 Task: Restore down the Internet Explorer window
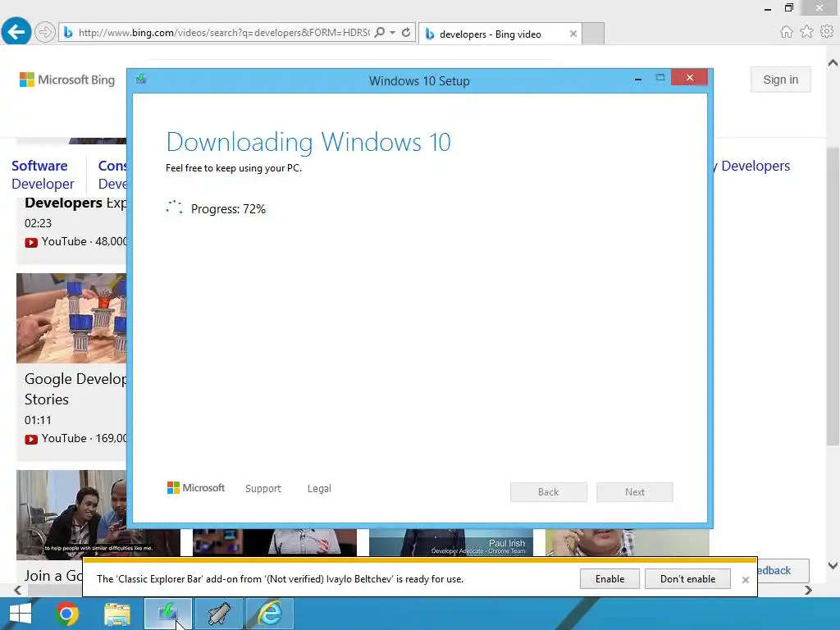tap(789, 7)
